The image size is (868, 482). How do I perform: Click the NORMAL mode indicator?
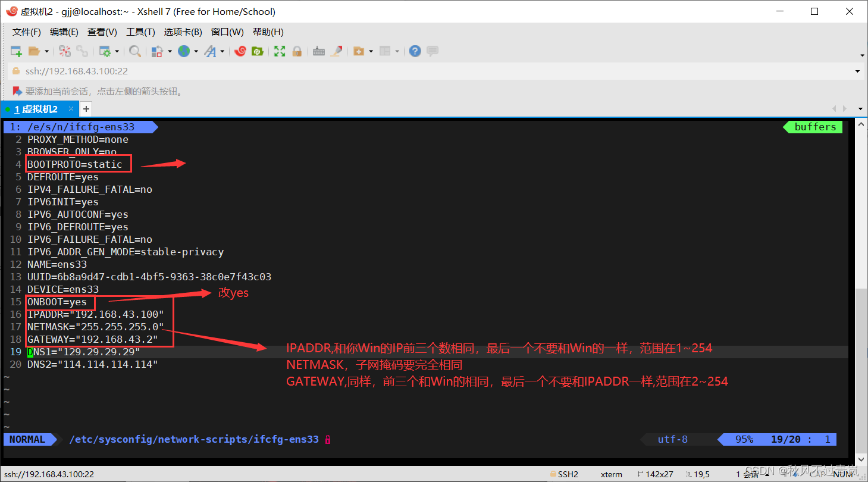[x=27, y=439]
